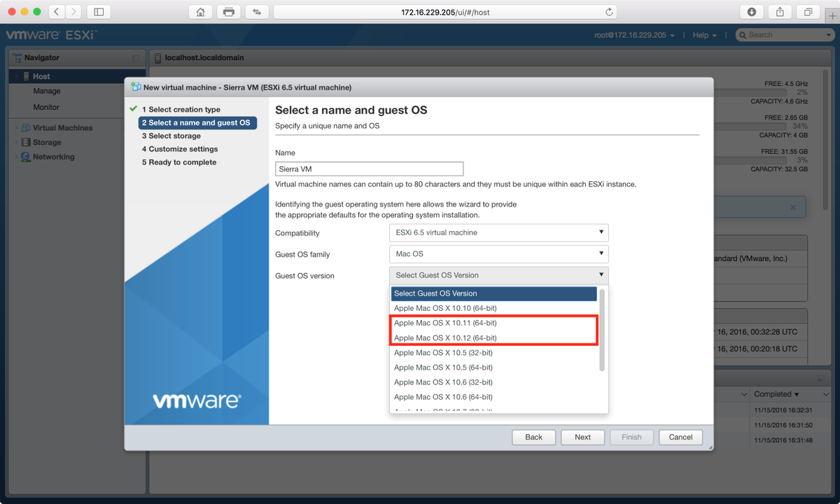This screenshot has height=504, width=840.
Task: Go to step 4 Customize settings
Action: 180,149
